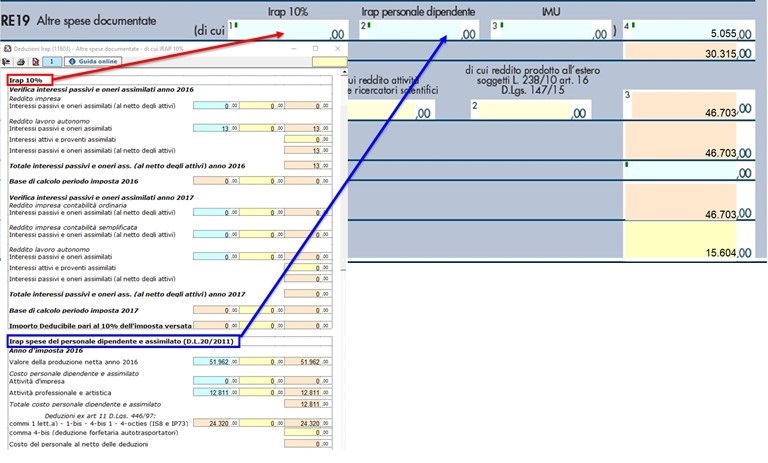Maximize the Deduzioni Irap dialog window
Image resolution: width=768 pixels, height=463 pixels.
[315, 49]
